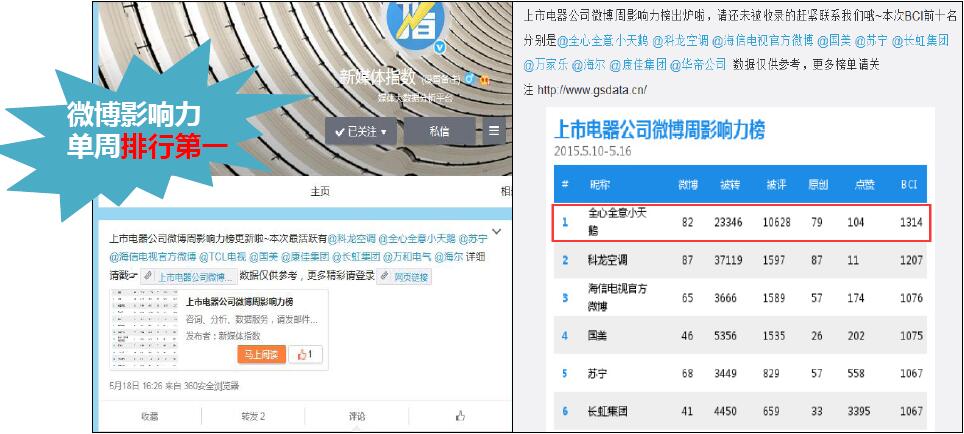Click the 原创 column header
This screenshot has height=434, width=964.
pos(817,185)
